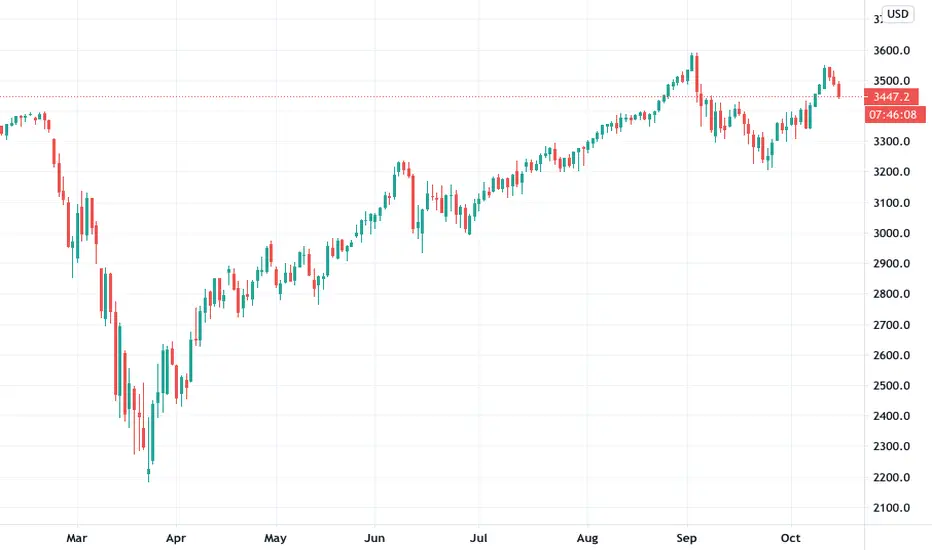Click the Apr label on time axis
Image resolution: width=932 pixels, height=550 pixels.
tap(176, 538)
